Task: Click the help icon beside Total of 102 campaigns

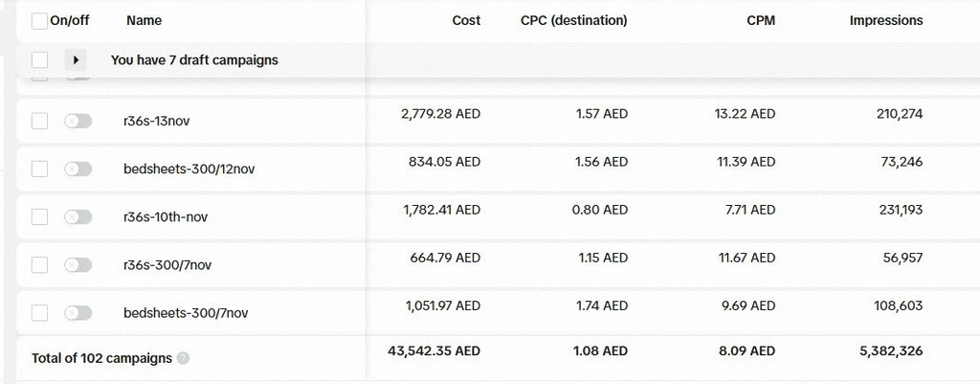Action: 184,358
